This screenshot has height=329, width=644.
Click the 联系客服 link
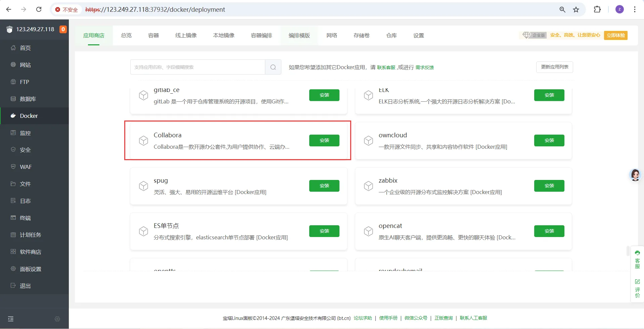pyautogui.click(x=386, y=67)
